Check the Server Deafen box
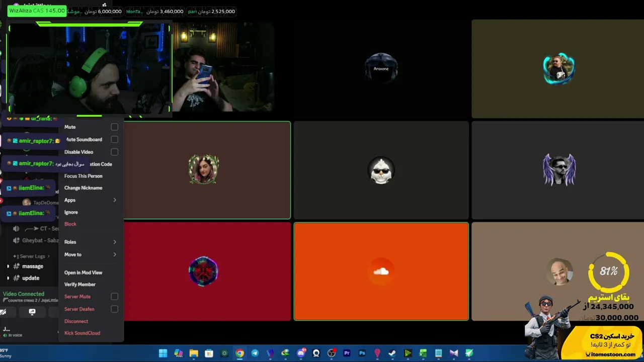Image resolution: width=644 pixels, height=362 pixels. coord(115,309)
